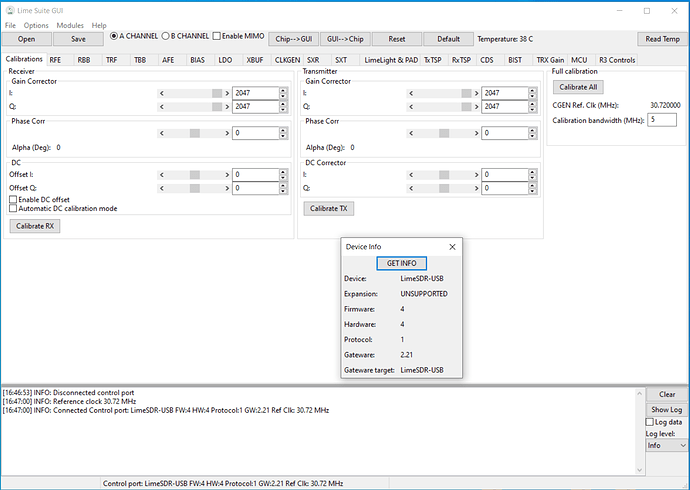Screen dimensions: 690x490
Task: Click the Chip-->GUI button
Action: click(x=294, y=39)
